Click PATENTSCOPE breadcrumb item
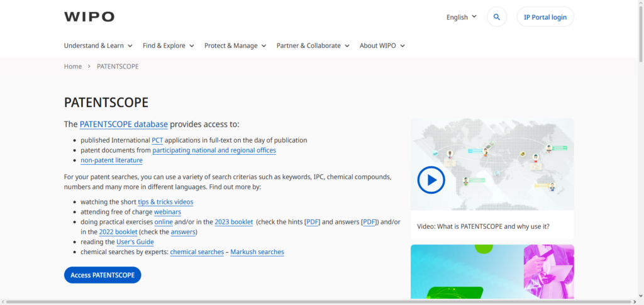The image size is (644, 305). coord(118,67)
